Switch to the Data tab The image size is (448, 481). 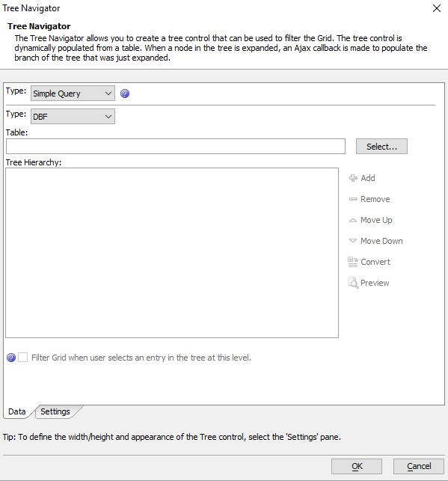[x=17, y=411]
